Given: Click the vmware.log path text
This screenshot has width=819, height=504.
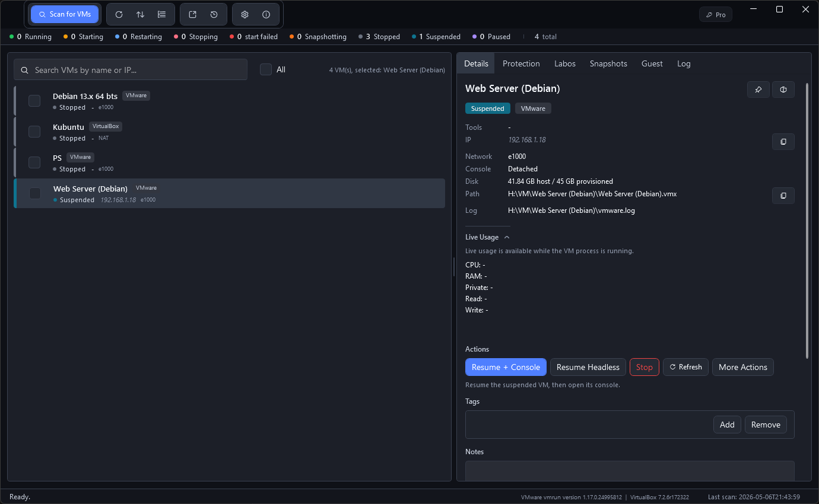Looking at the screenshot, I should (572, 210).
